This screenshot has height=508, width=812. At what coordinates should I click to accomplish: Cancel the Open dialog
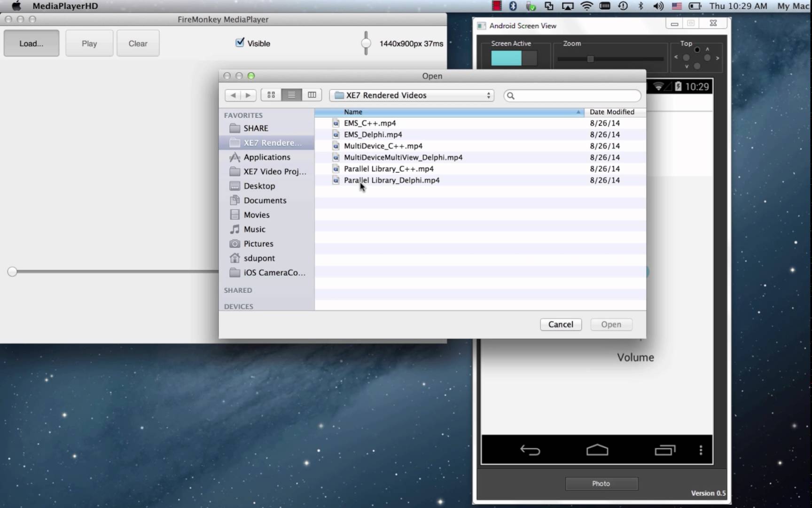click(561, 325)
